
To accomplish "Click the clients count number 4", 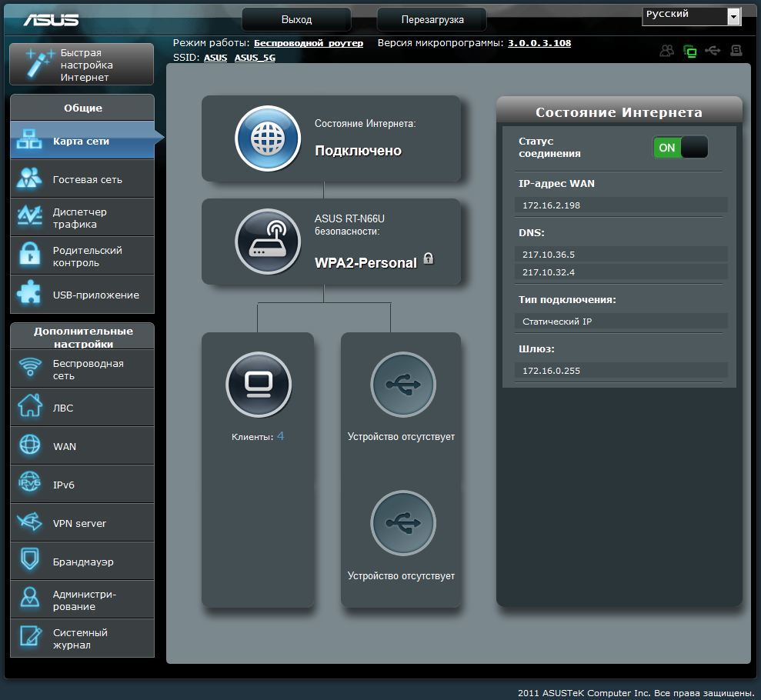I will pyautogui.click(x=281, y=436).
